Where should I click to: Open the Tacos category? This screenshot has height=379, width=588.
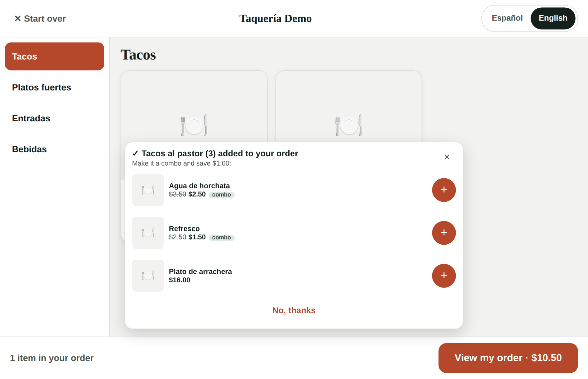click(54, 56)
